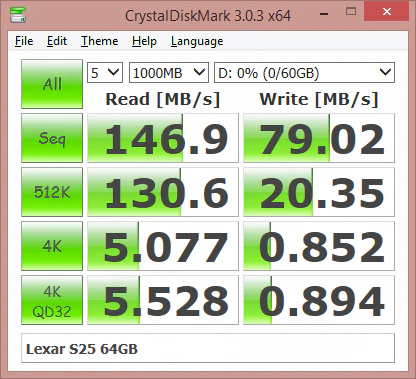416x379 pixels.
Task: Run the 4K random test
Action: click(x=52, y=246)
